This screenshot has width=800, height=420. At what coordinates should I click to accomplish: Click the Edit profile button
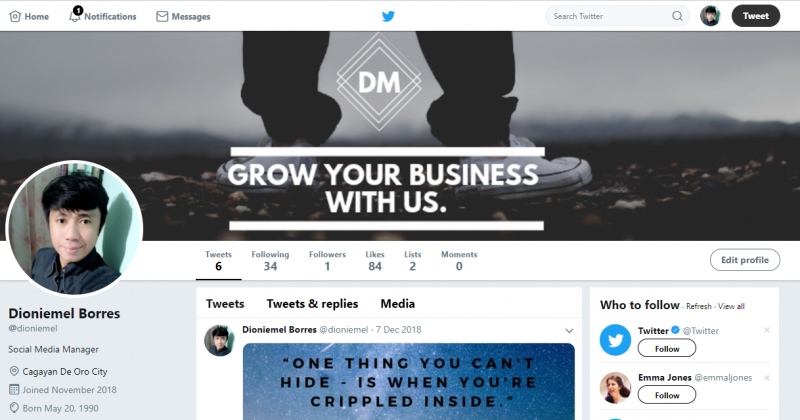coord(745,260)
